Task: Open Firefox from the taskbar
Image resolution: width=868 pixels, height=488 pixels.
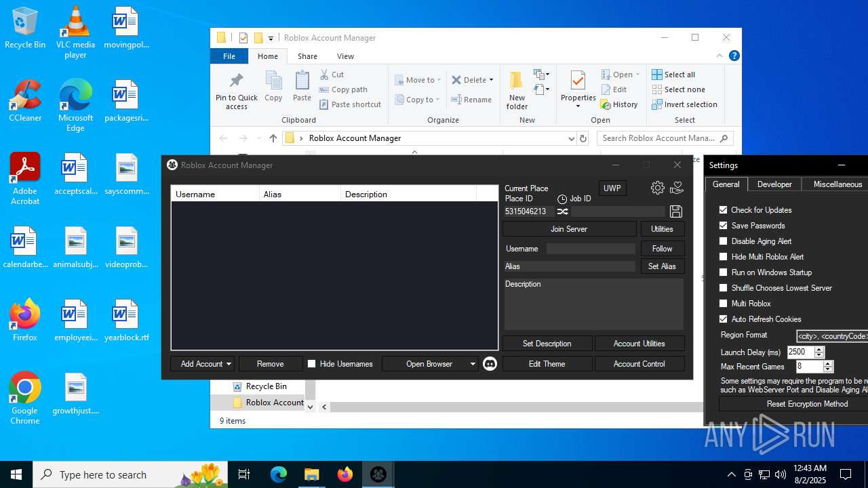Action: 345,474
